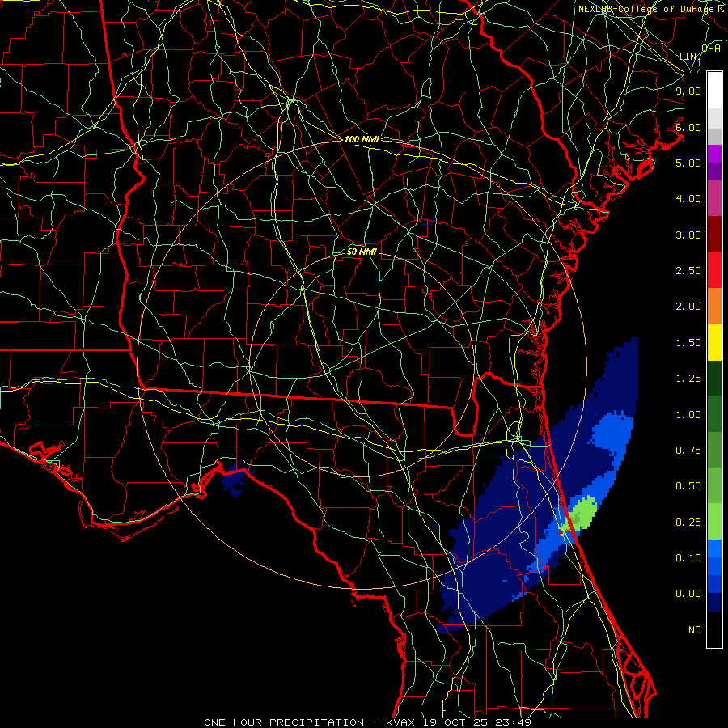Click the 1.50 legend value
The image size is (728, 728).
pos(688,343)
